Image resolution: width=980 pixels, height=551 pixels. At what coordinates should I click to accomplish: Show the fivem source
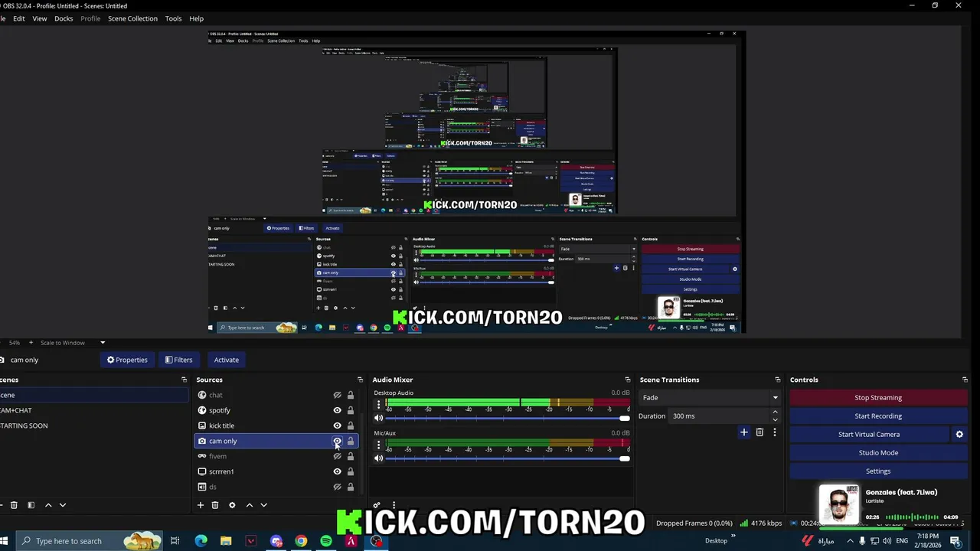click(x=337, y=456)
